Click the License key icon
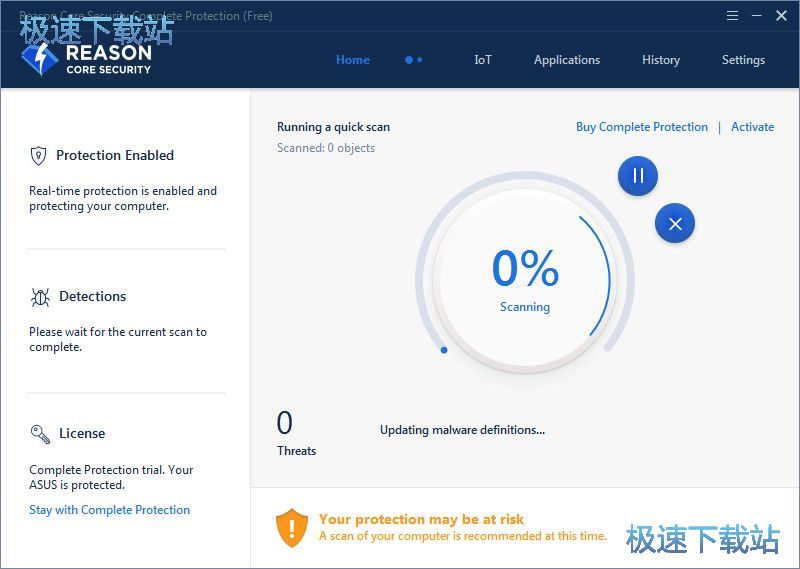Screen dimensions: 800x569 pyautogui.click(x=40, y=434)
